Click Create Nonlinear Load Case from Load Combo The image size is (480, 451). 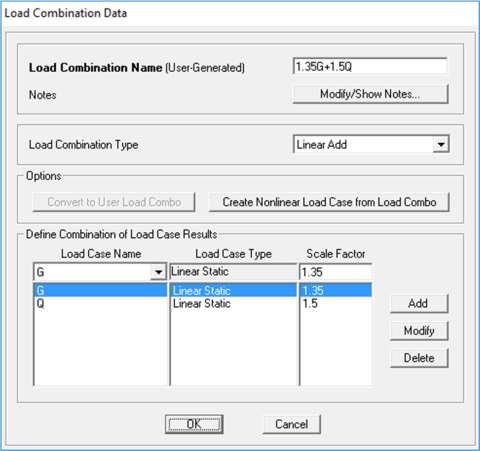point(329,202)
